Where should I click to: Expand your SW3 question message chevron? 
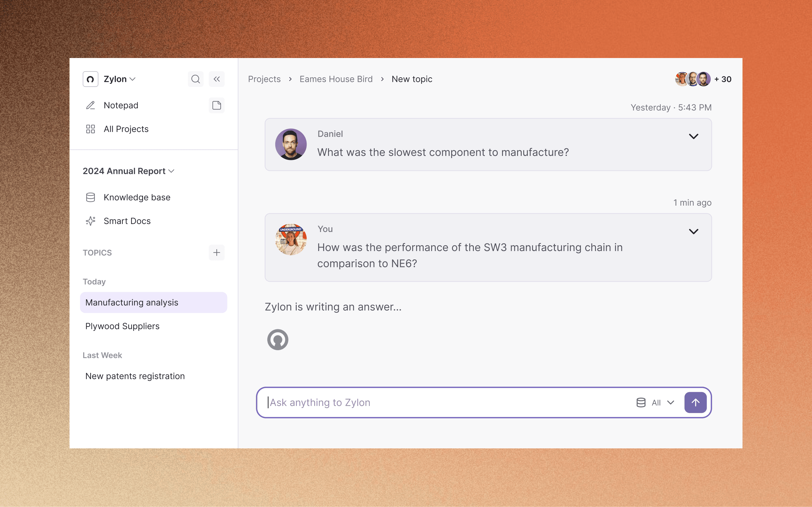pyautogui.click(x=693, y=232)
